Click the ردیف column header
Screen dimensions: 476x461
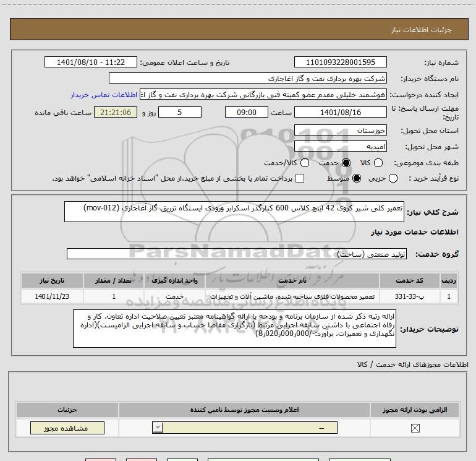[x=449, y=280]
